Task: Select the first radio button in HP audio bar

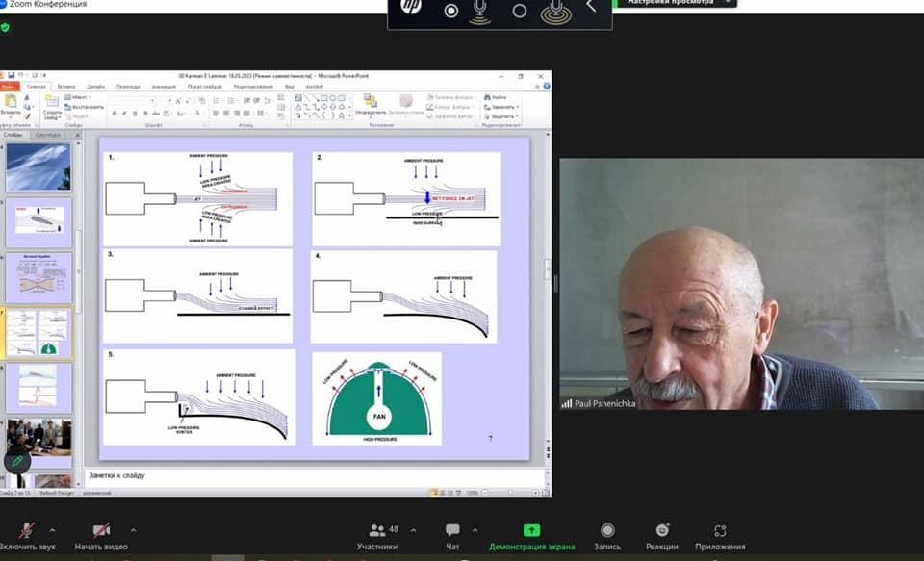Action: (x=450, y=12)
